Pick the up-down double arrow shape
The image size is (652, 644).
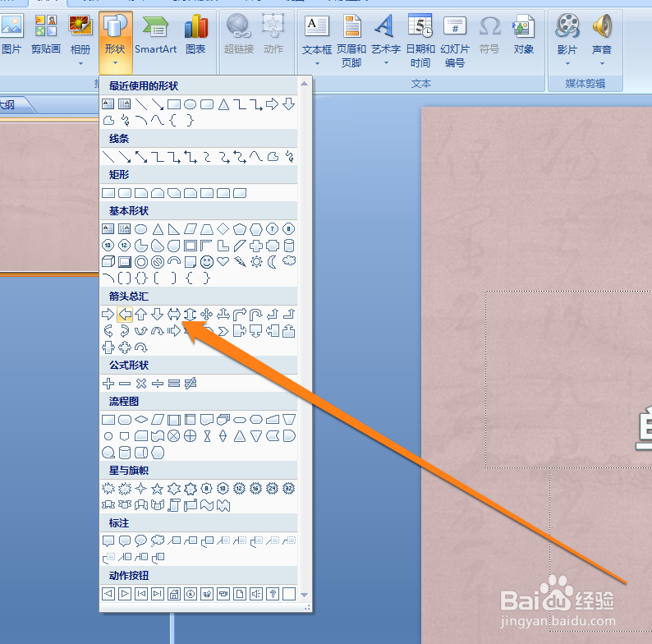190,314
